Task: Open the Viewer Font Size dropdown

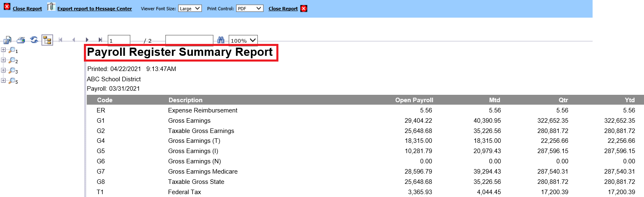Action: pos(190,8)
